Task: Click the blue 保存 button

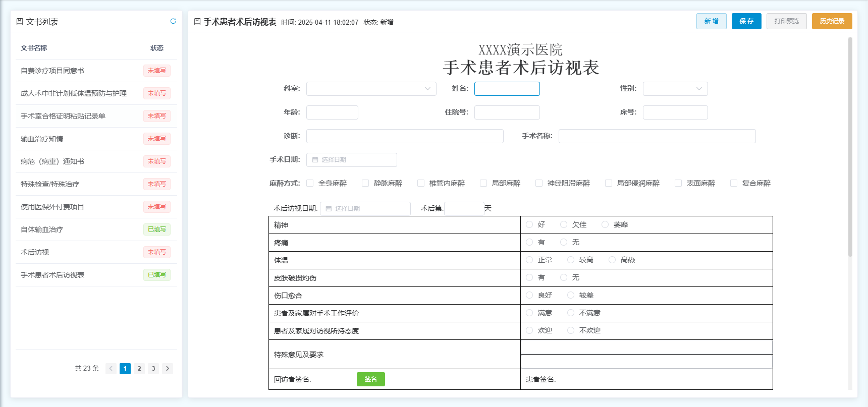Action: point(746,21)
